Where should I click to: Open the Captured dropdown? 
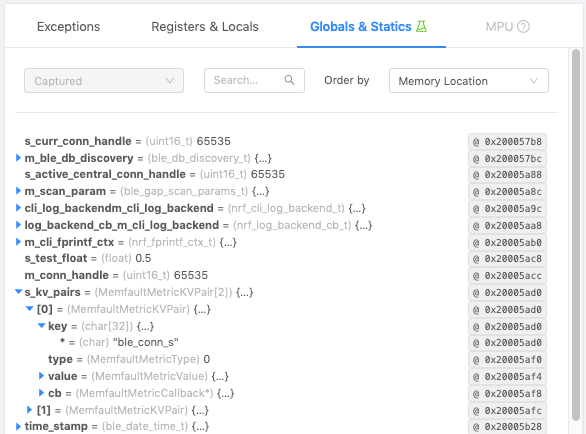104,80
